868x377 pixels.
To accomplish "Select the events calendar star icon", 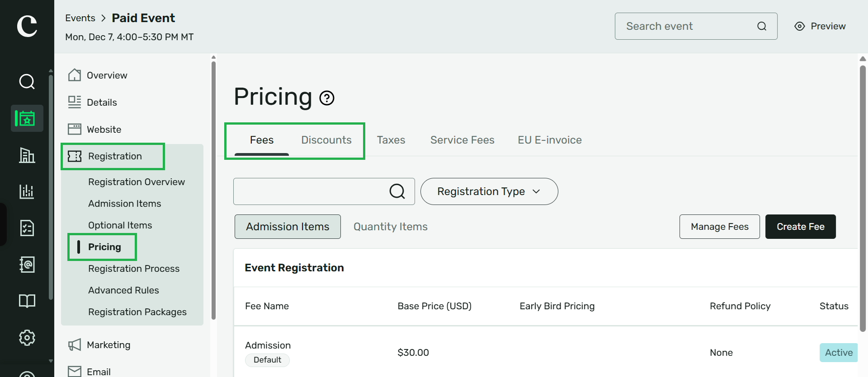I will 27,118.
